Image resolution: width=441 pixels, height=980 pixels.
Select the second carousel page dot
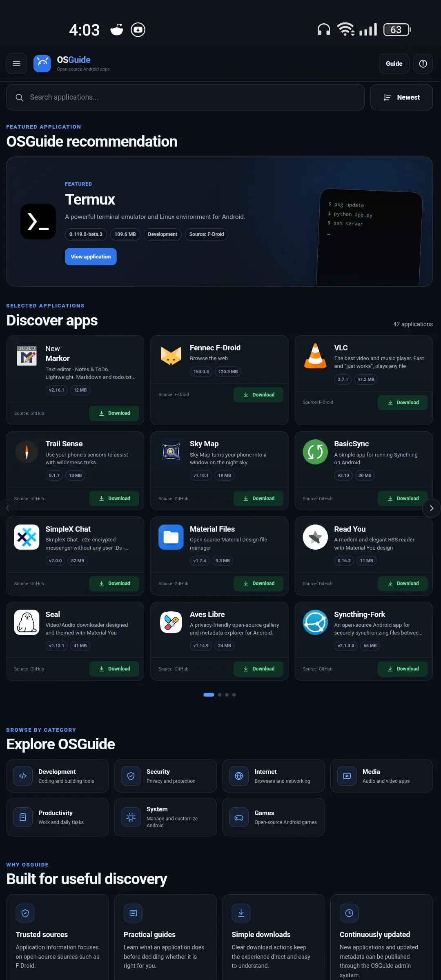220,695
